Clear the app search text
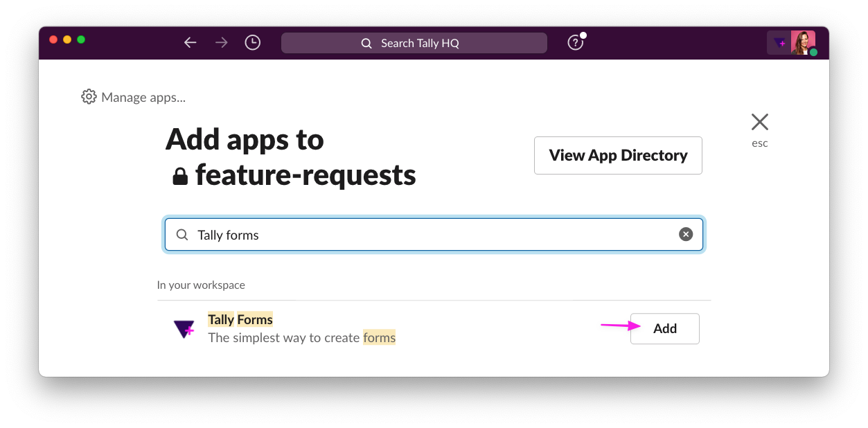The height and width of the screenshot is (428, 868). (x=686, y=235)
